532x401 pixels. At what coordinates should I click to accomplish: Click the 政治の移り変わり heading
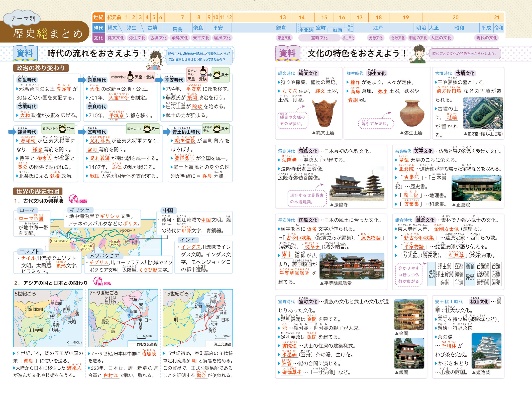click(41, 68)
